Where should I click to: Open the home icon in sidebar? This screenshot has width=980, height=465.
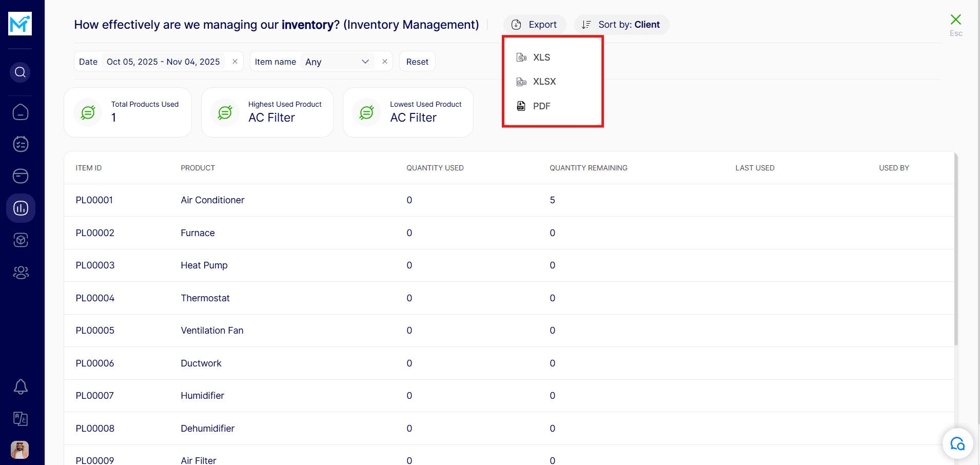[x=21, y=112]
